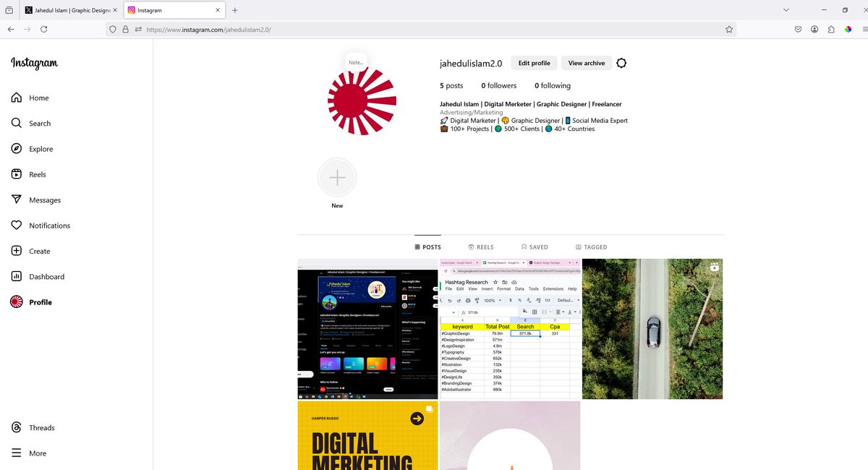Go forward in browser history
The height and width of the screenshot is (470, 868).
(27, 30)
